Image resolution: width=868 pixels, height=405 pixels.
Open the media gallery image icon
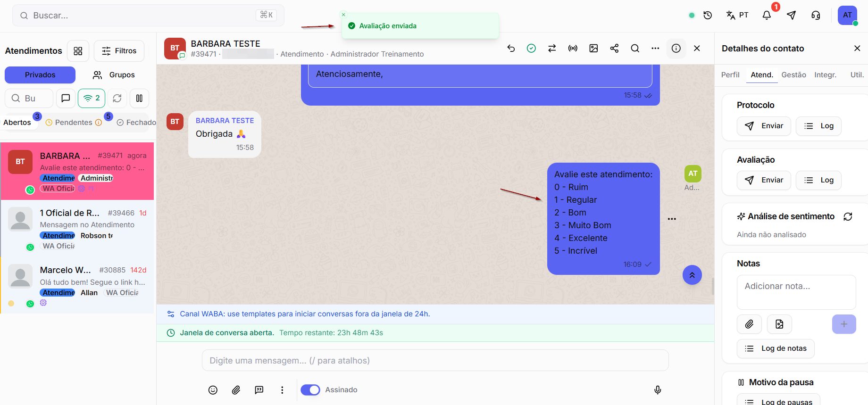click(x=593, y=48)
